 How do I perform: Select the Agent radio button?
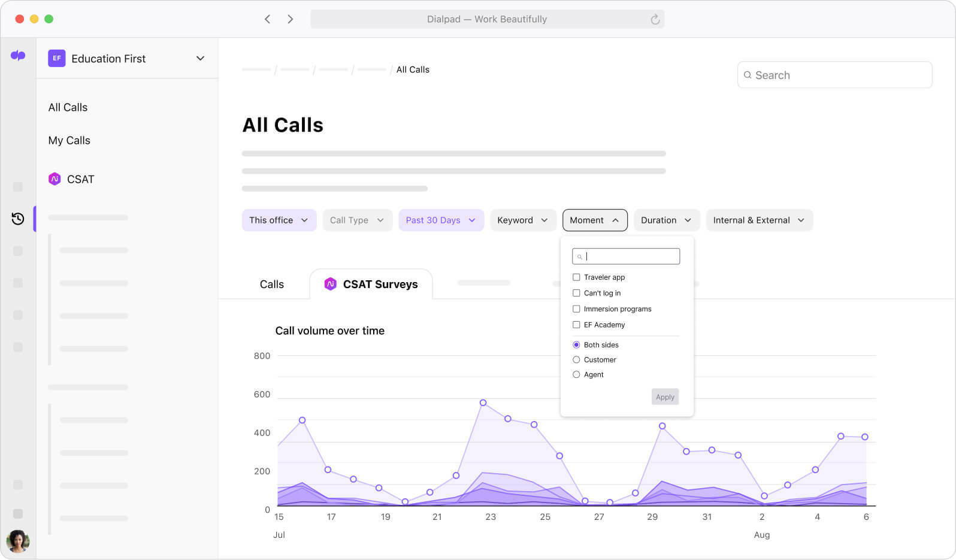[576, 375]
